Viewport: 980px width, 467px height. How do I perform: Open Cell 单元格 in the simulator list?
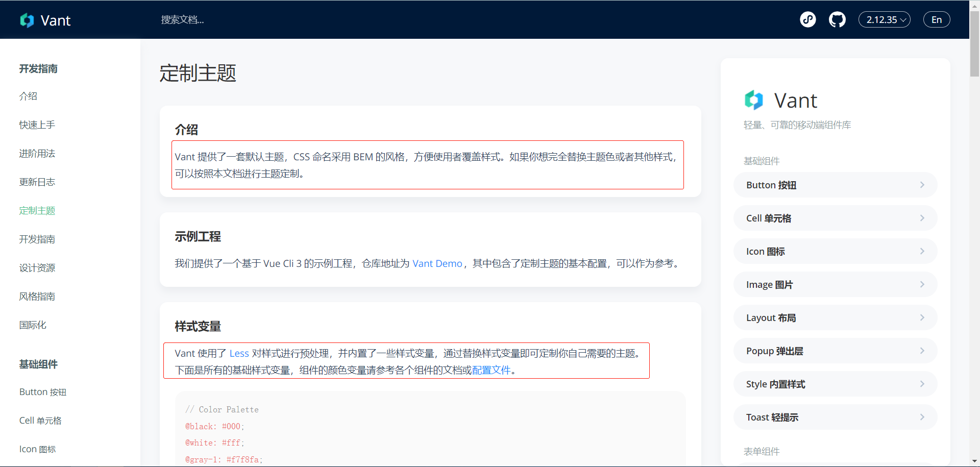[835, 218]
